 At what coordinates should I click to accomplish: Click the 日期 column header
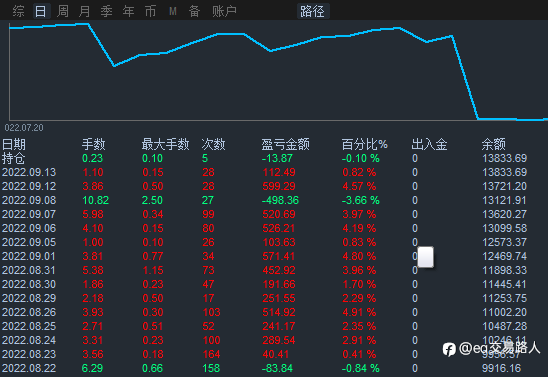pos(14,144)
